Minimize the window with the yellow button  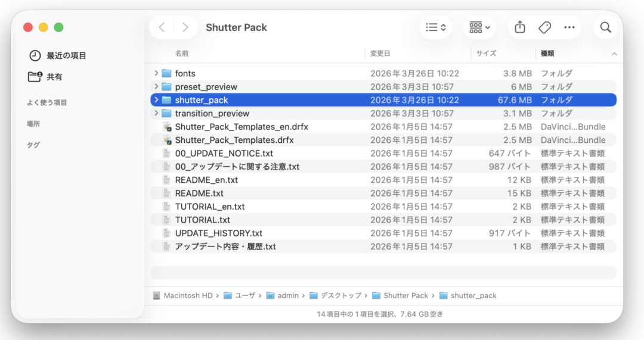click(x=43, y=27)
